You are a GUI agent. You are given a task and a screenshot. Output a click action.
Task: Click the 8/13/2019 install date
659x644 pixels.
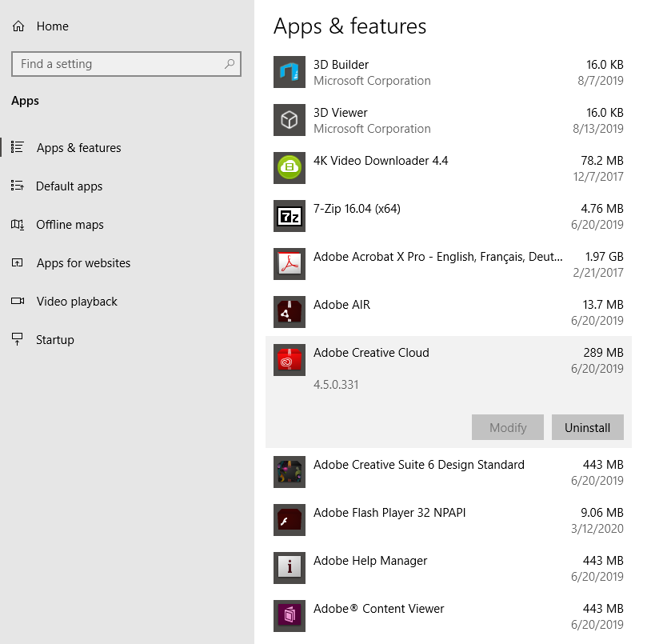(x=598, y=129)
